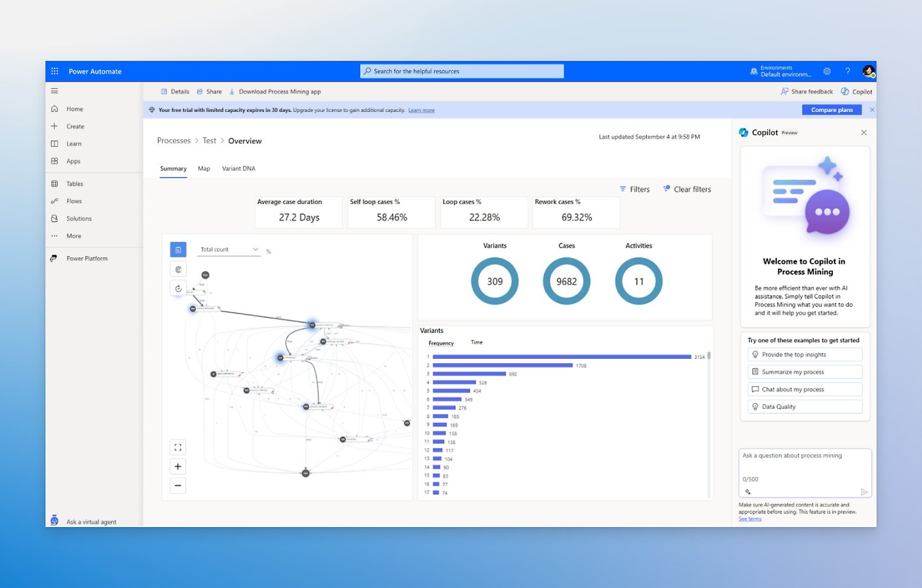Open Copilot from the top right toolbar

tap(856, 91)
